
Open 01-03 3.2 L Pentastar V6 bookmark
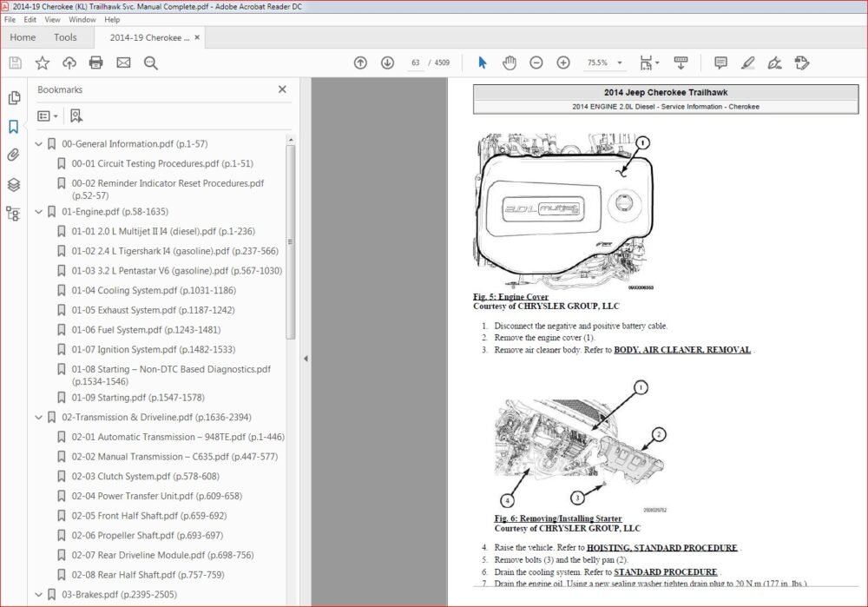point(176,270)
